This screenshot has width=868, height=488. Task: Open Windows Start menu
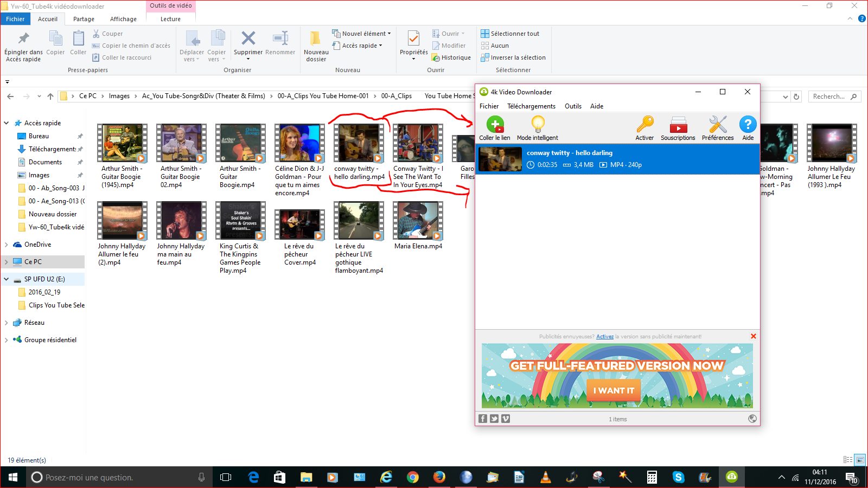[x=13, y=477]
